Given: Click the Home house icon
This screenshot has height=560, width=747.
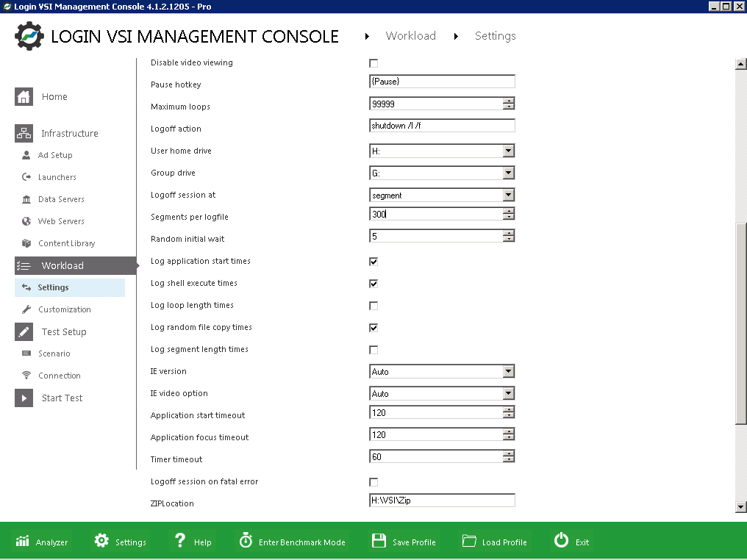Looking at the screenshot, I should point(24,97).
